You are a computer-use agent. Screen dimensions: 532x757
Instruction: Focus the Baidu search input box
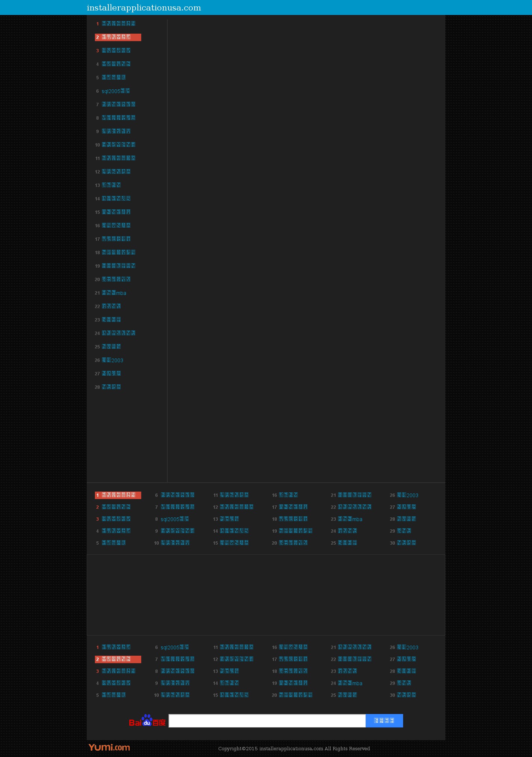point(267,721)
